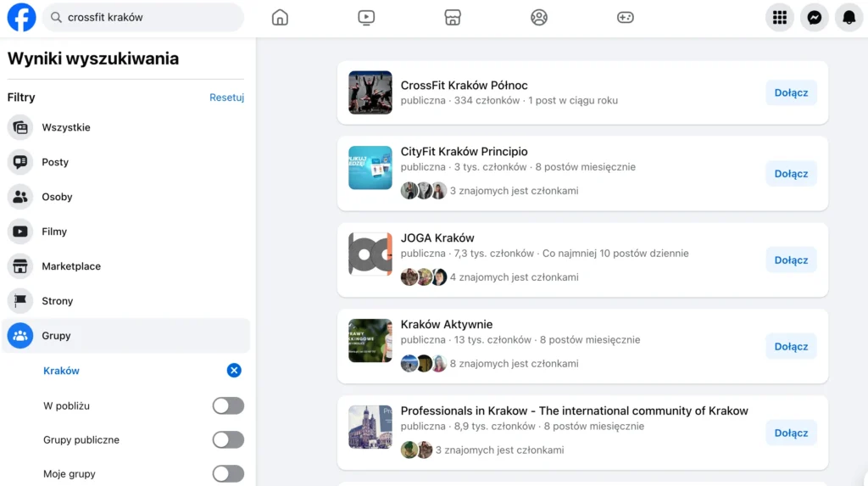Remove the Kraków location filter
868x486 pixels.
coord(234,370)
